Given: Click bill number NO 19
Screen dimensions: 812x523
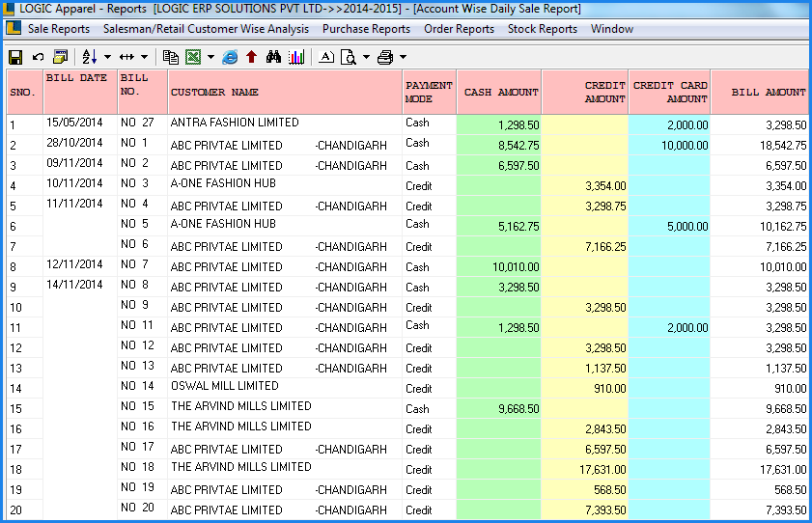Looking at the screenshot, I should pos(138,487).
